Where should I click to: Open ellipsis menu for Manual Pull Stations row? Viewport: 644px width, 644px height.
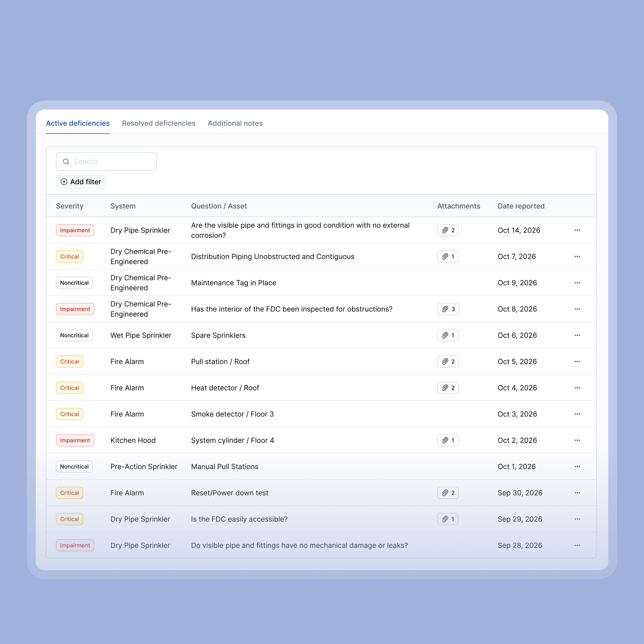pyautogui.click(x=577, y=467)
